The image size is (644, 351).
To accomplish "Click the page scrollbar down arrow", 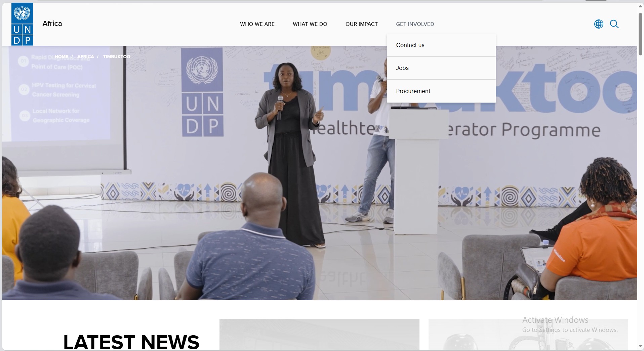I will pos(641,346).
